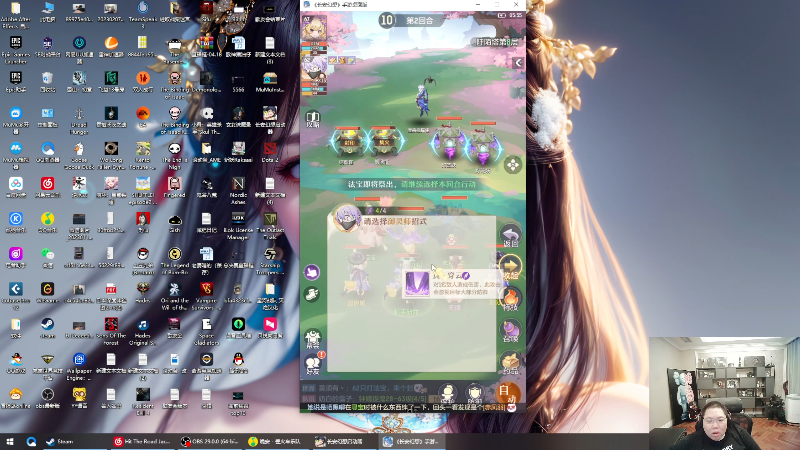Open Vampire Survivors desktop shortcut
The height and width of the screenshot is (450, 800).
coord(206,296)
